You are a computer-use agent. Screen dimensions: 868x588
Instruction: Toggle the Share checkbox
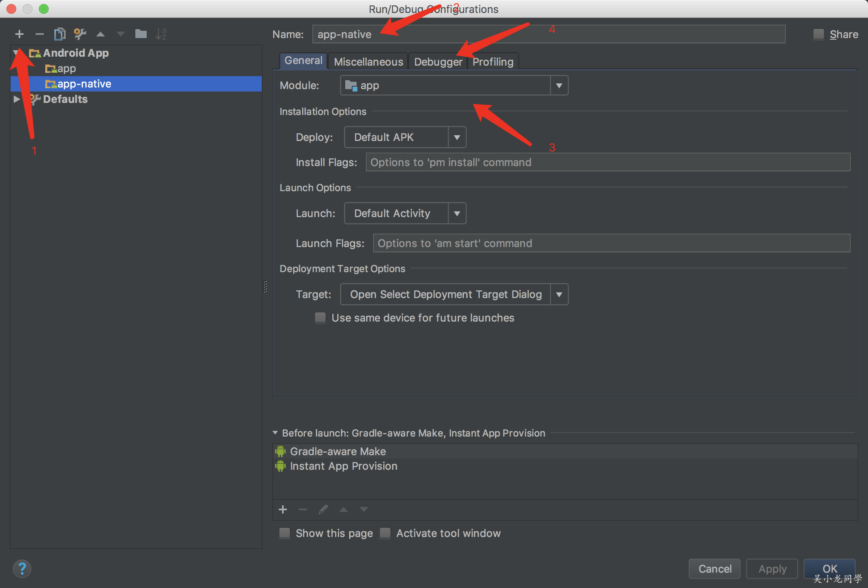(819, 34)
